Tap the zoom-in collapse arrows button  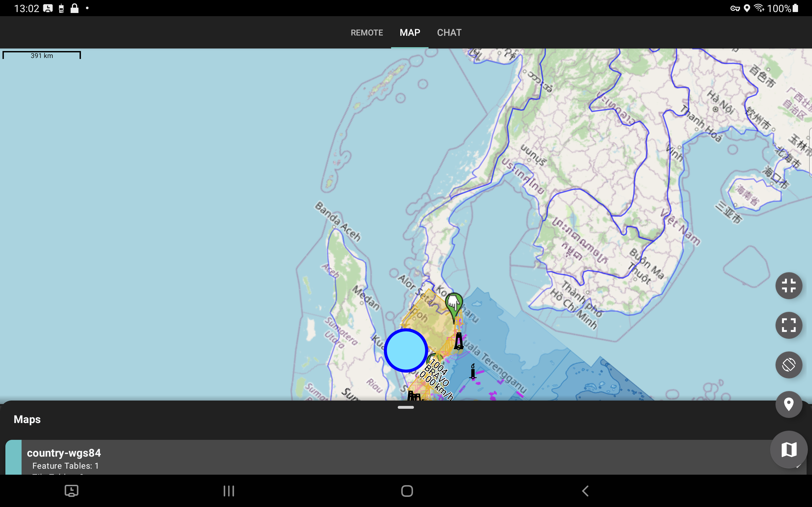789,286
